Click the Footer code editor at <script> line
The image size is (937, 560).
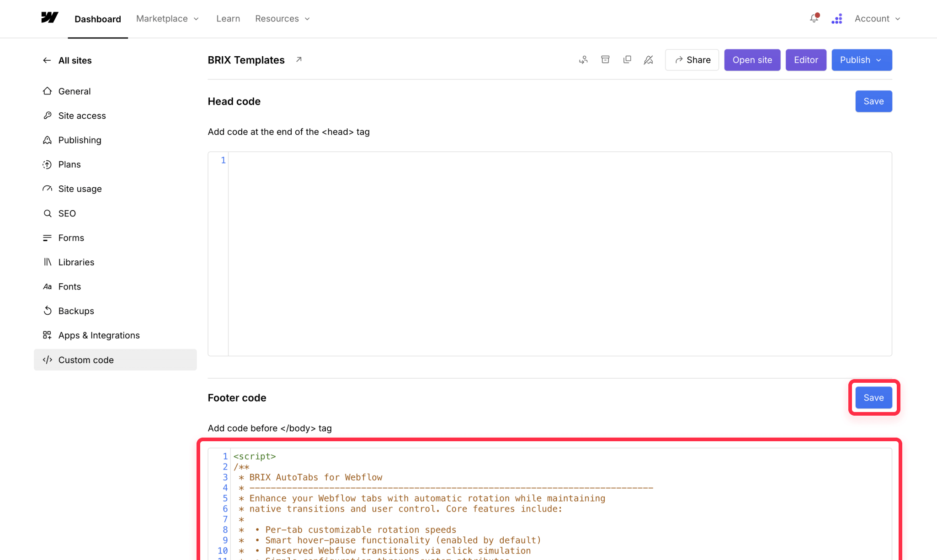point(255,456)
